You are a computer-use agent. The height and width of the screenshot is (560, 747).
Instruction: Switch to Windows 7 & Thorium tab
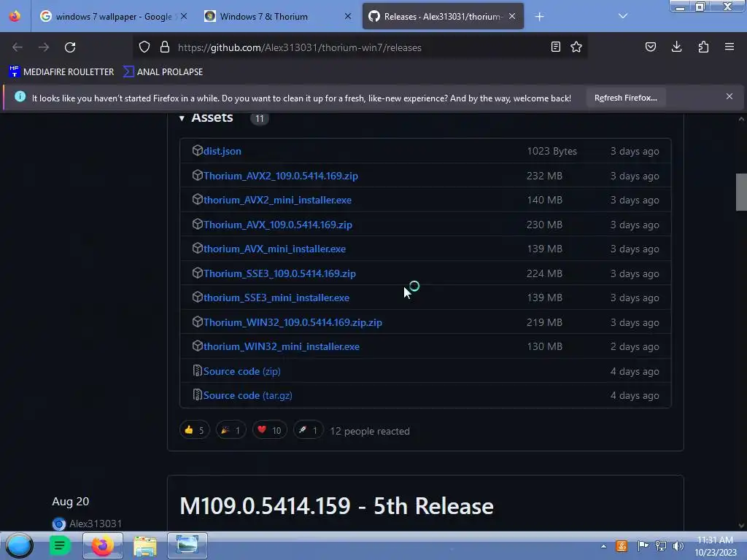[x=278, y=17]
